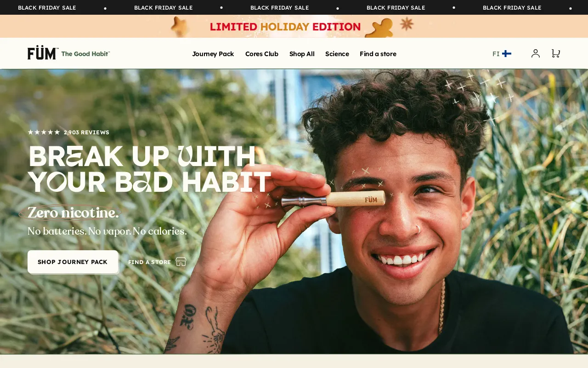
Task: Click the FÜM logo
Action: [x=43, y=53]
